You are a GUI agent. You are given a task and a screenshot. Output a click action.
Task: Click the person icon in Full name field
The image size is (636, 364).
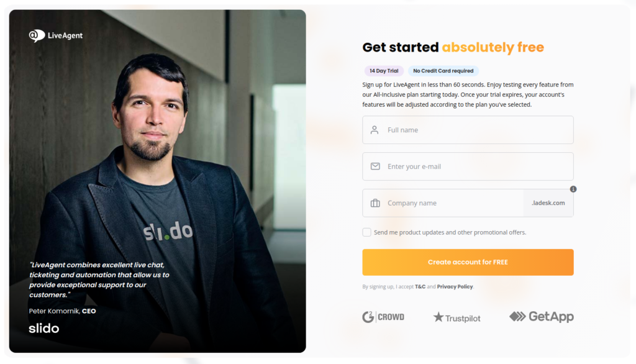[x=373, y=130]
